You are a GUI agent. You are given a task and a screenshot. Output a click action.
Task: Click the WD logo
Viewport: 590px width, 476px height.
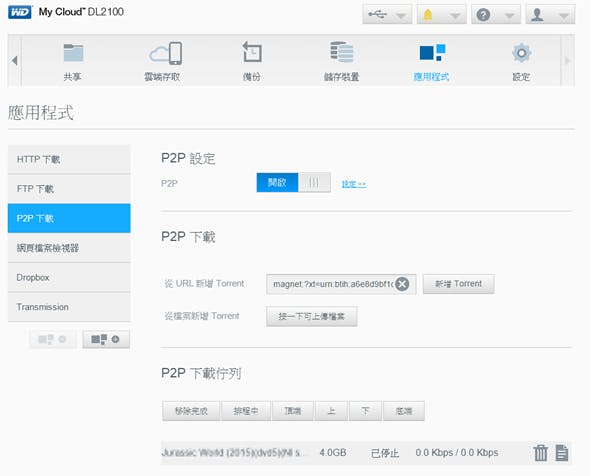[x=20, y=12]
